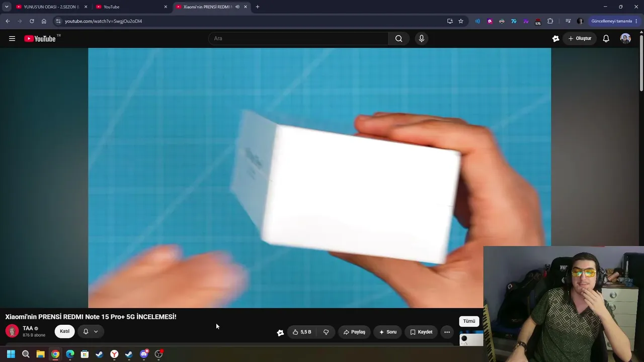Reload the current page
Image resolution: width=644 pixels, height=362 pixels.
click(x=32, y=21)
